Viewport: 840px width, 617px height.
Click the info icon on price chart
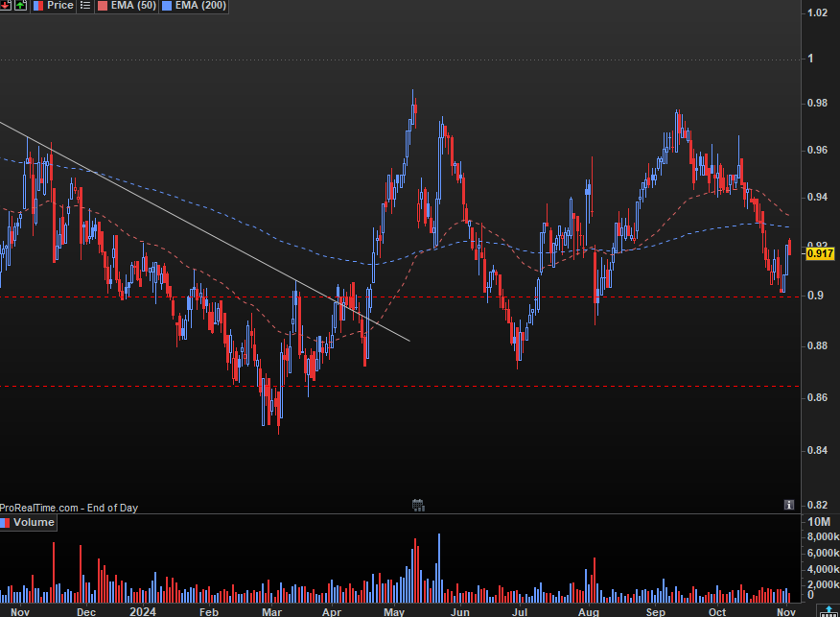point(788,505)
